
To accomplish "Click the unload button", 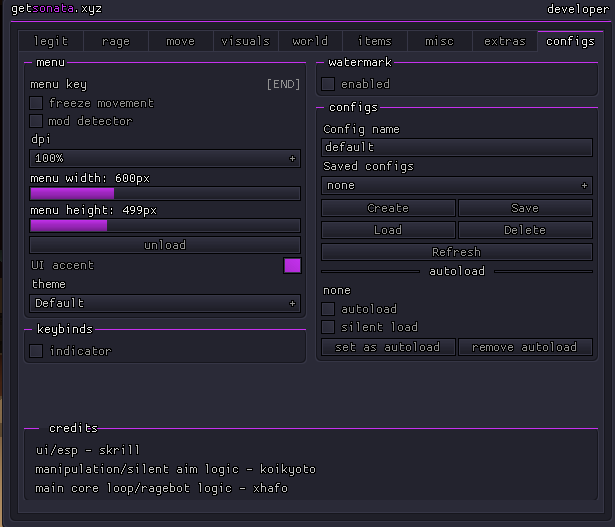I will 165,245.
